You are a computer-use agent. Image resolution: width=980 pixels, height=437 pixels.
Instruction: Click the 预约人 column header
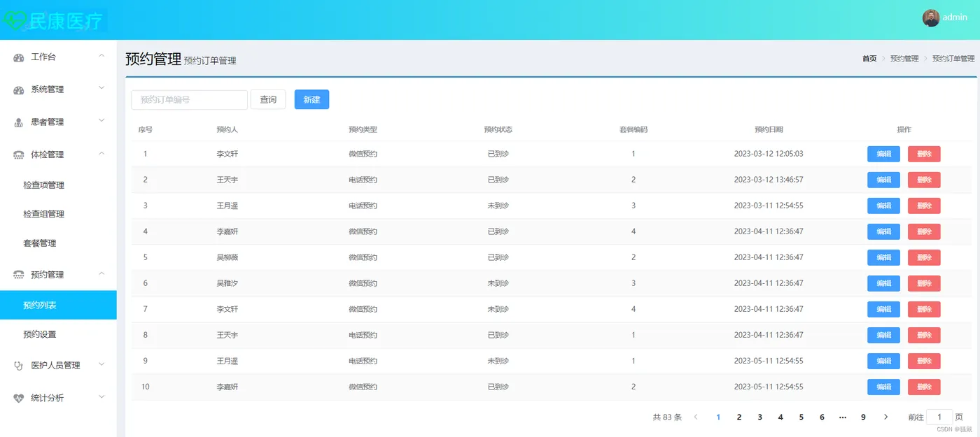click(x=227, y=129)
